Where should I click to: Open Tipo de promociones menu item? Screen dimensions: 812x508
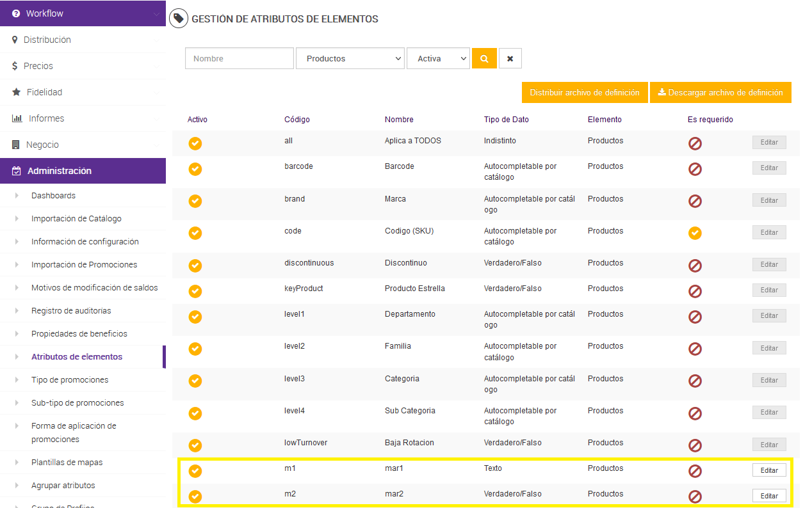pyautogui.click(x=70, y=380)
